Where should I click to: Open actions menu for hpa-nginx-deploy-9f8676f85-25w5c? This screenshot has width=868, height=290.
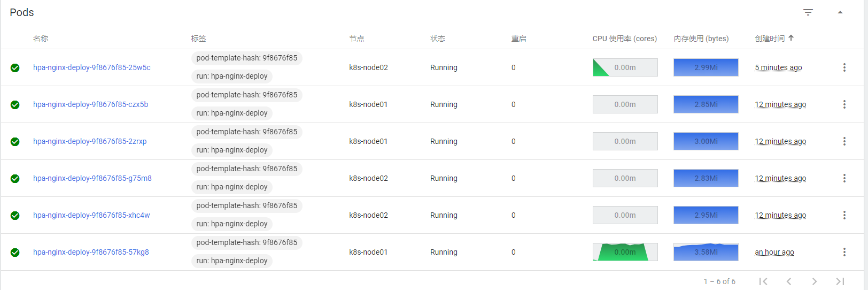click(844, 67)
